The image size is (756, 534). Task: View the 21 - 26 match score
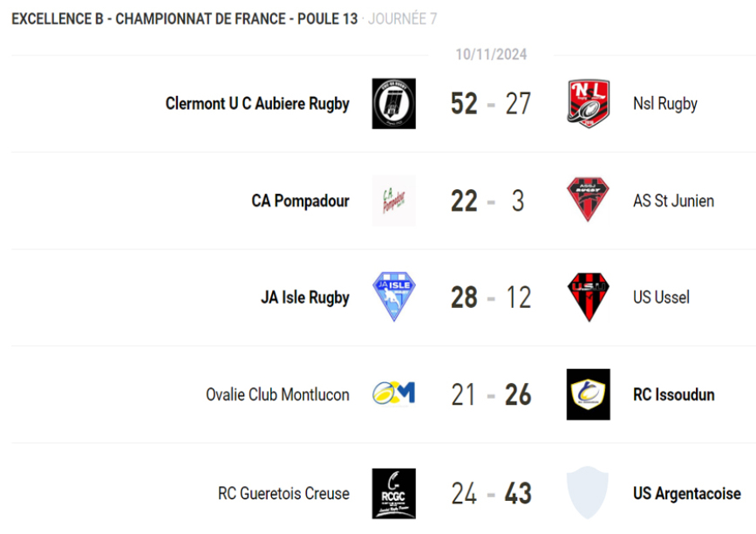tap(490, 394)
